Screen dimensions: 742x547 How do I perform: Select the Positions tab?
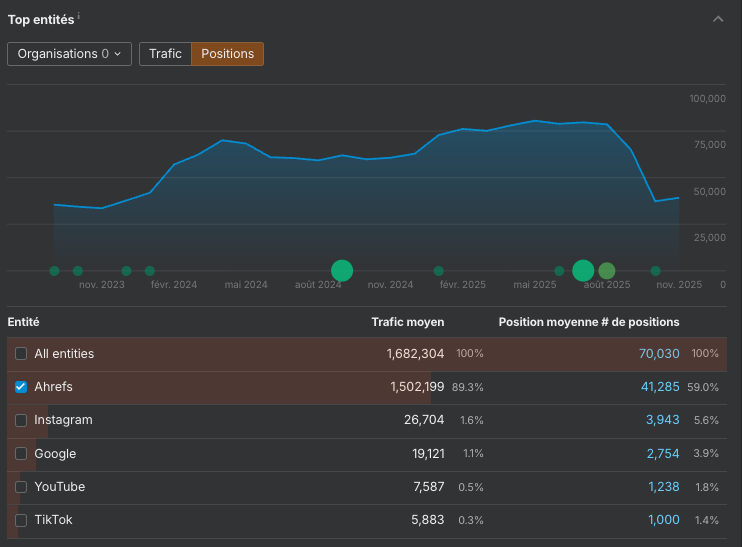(228, 54)
